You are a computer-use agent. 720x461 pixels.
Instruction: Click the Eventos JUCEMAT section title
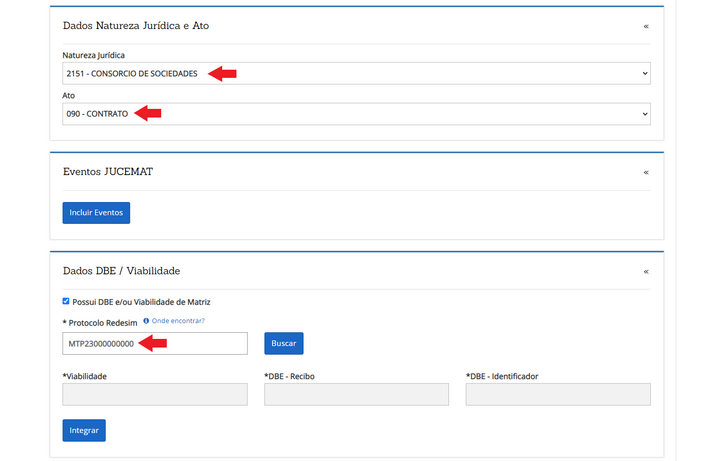click(108, 172)
